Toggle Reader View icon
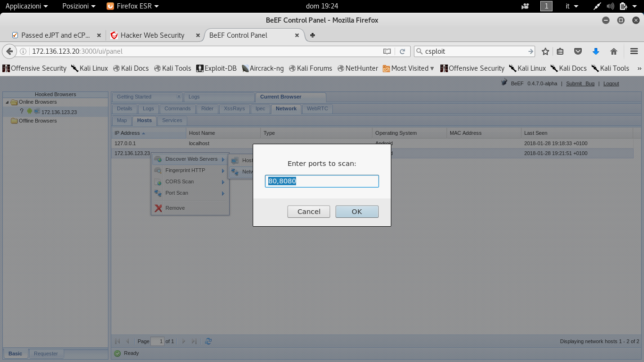 [x=387, y=51]
